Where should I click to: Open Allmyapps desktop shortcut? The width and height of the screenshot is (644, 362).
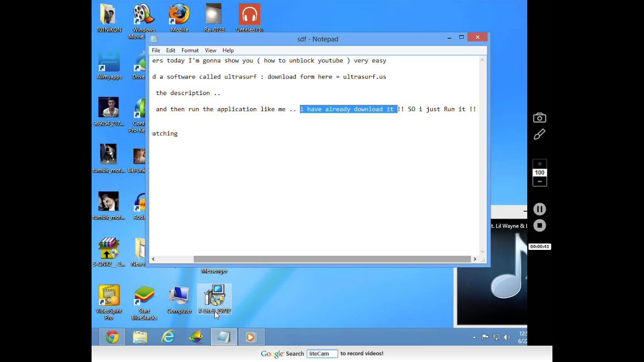[x=109, y=65]
